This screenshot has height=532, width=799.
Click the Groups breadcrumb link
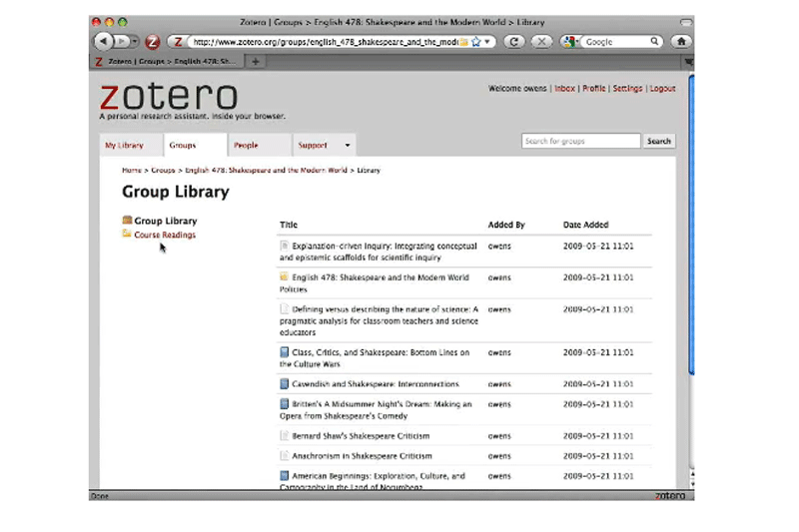coord(163,170)
